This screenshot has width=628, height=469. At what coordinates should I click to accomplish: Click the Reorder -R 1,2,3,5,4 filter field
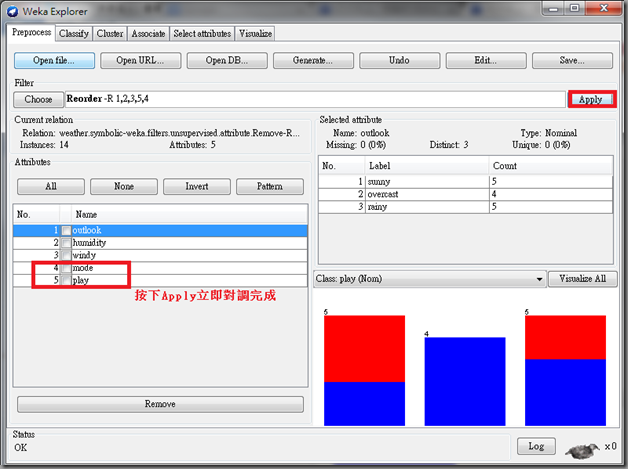tap(315, 99)
